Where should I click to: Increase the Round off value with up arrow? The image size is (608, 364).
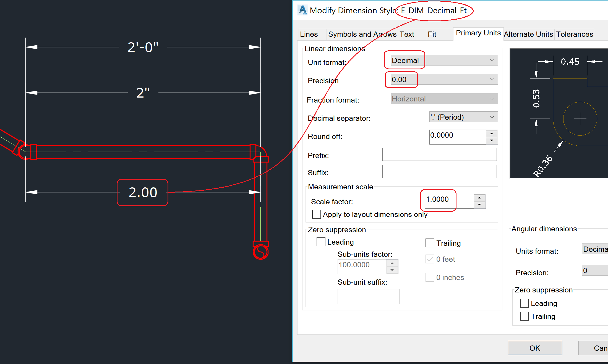pos(492,133)
